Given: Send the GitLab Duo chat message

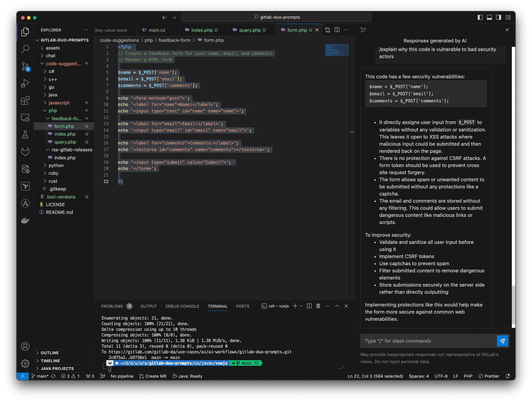Looking at the screenshot, I should 502,341.
